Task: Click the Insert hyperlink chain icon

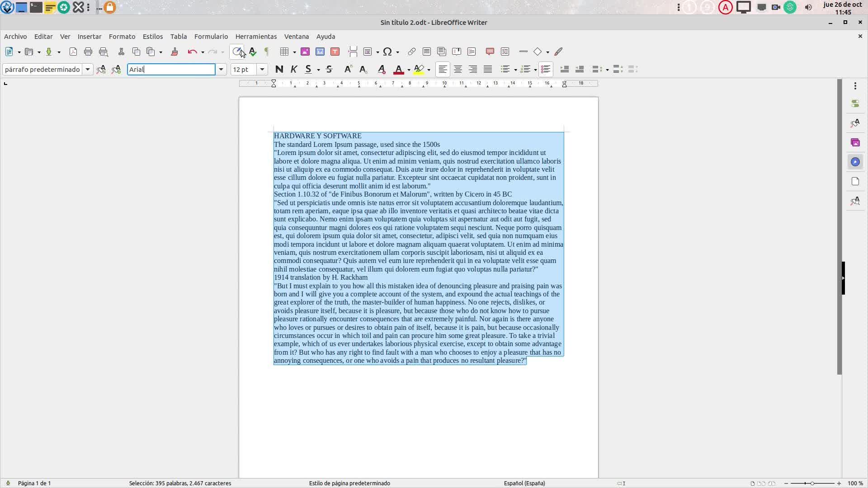Action: pyautogui.click(x=411, y=52)
